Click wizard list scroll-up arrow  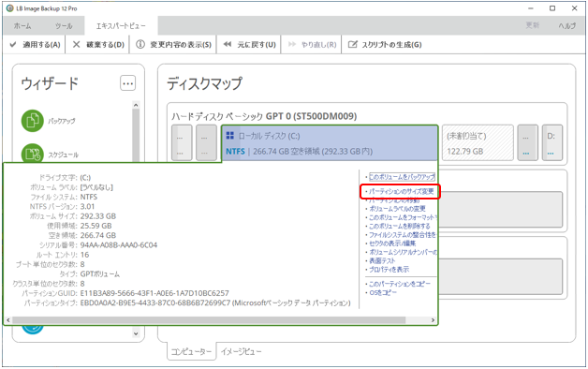click(136, 106)
